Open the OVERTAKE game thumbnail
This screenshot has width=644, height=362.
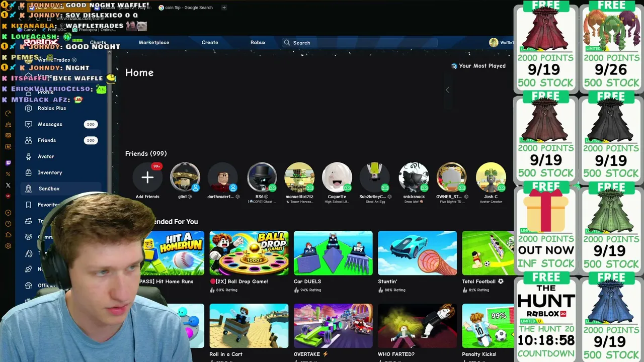(333, 325)
